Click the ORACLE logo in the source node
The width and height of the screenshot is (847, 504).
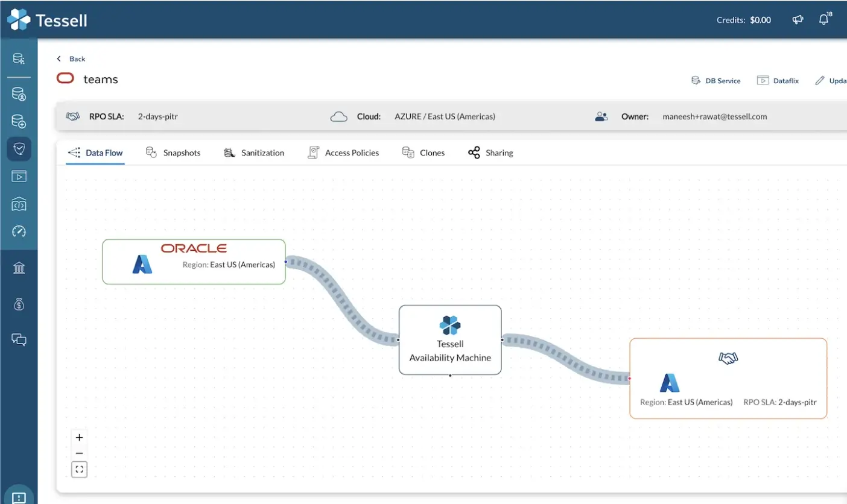(194, 248)
